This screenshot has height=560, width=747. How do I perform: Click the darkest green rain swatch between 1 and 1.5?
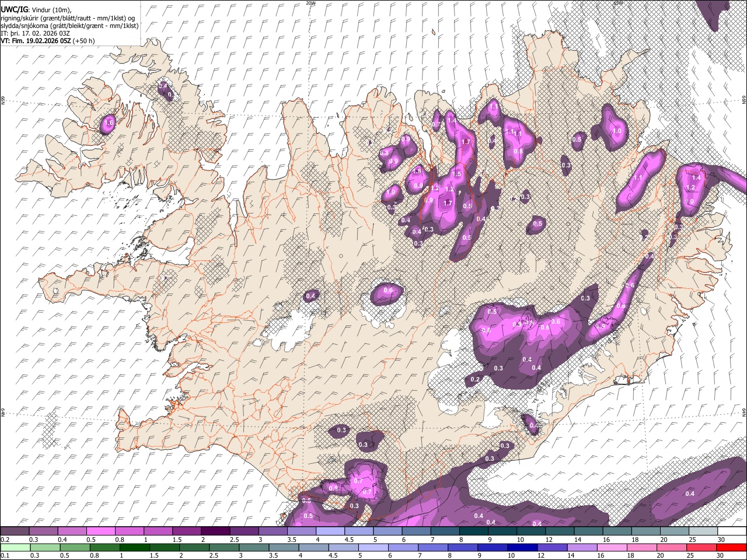pos(135,547)
